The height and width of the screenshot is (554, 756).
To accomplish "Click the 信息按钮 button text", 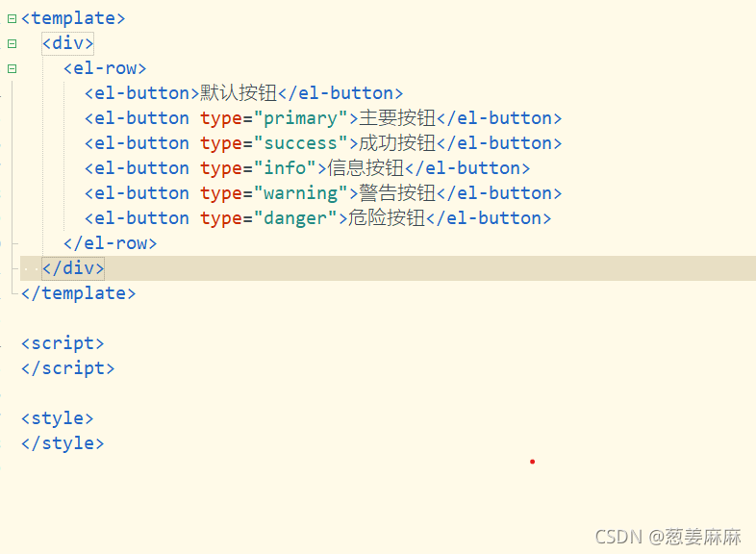I will pos(365,168).
